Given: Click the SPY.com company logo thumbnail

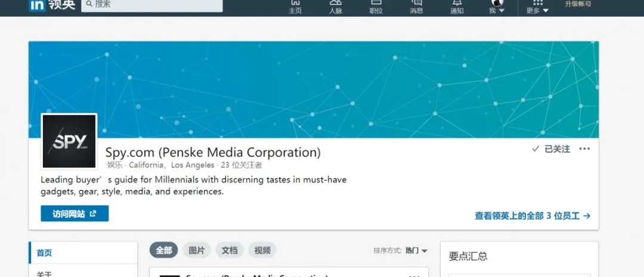Looking at the screenshot, I should (x=69, y=141).
